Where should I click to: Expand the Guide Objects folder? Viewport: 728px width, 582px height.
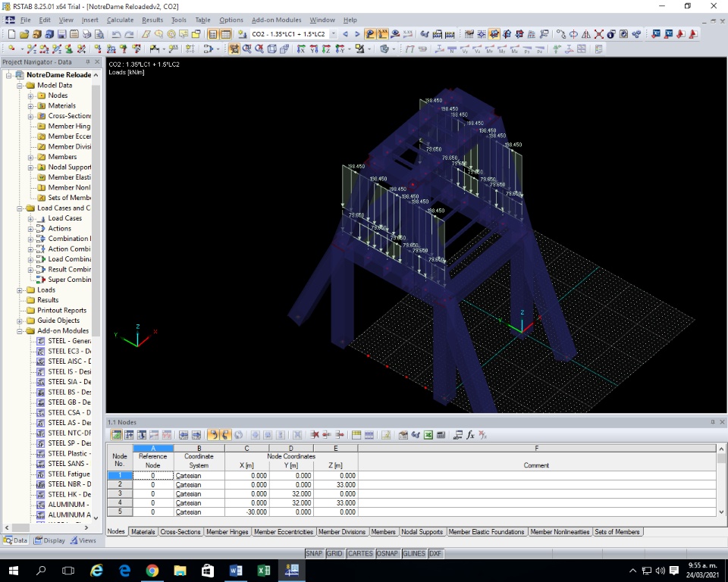20,321
